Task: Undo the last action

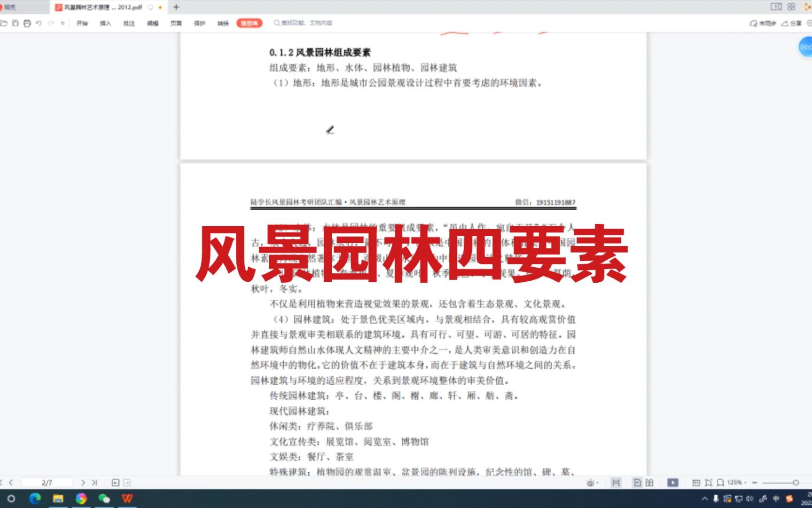Action: [39, 23]
